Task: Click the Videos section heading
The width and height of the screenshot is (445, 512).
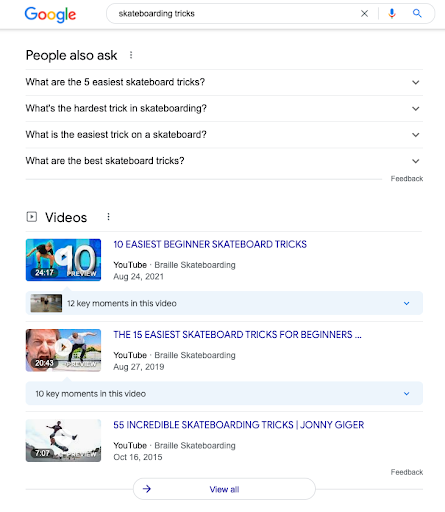Action: pyautogui.click(x=66, y=217)
